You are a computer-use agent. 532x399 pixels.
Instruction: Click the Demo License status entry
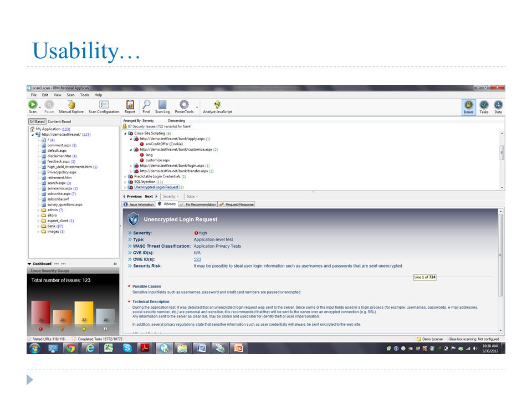(x=430, y=339)
